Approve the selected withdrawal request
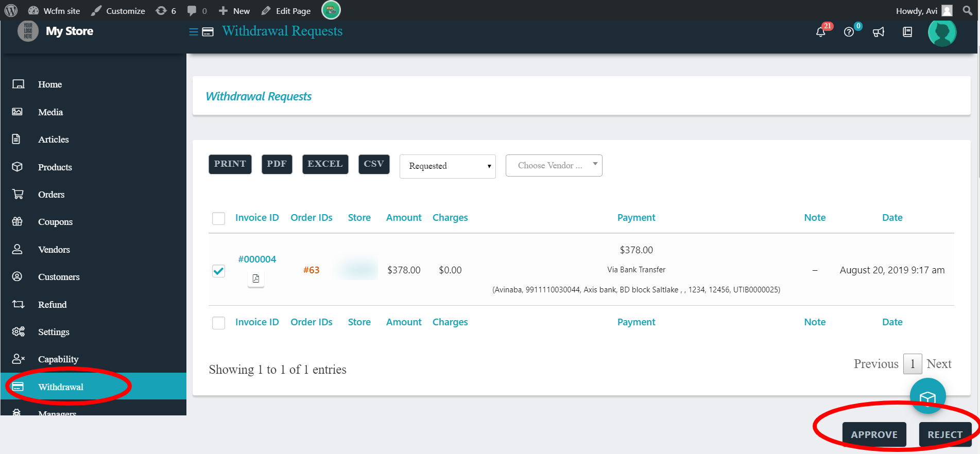Screen dimensions: 980x454 coord(874,434)
